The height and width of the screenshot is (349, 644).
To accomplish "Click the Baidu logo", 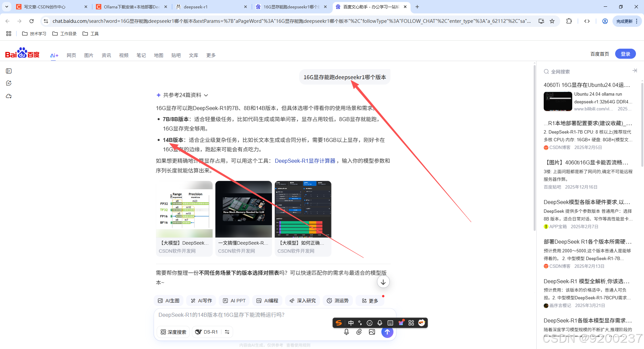I will [x=22, y=53].
